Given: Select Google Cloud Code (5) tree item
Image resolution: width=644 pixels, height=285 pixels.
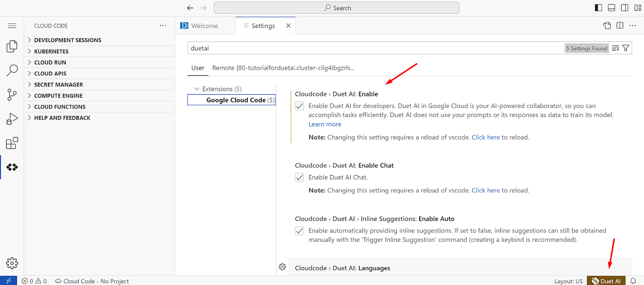Looking at the screenshot, I should pyautogui.click(x=231, y=100).
